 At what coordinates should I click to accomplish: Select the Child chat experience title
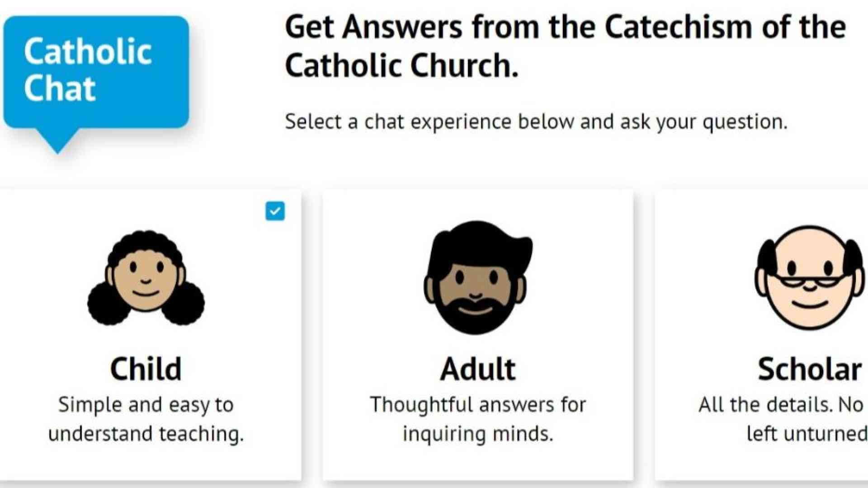[146, 369]
